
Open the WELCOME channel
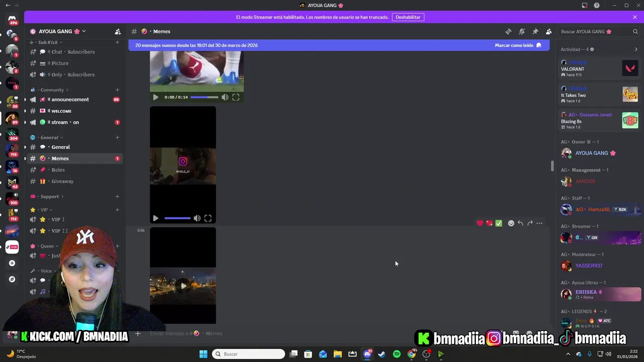(x=74, y=111)
